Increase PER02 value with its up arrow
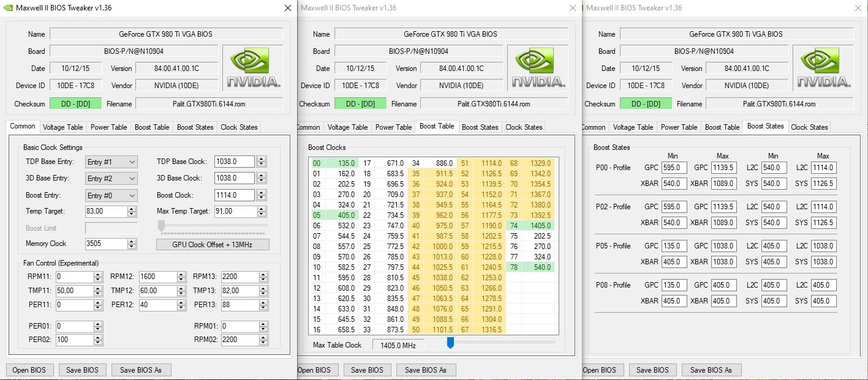 (98, 337)
